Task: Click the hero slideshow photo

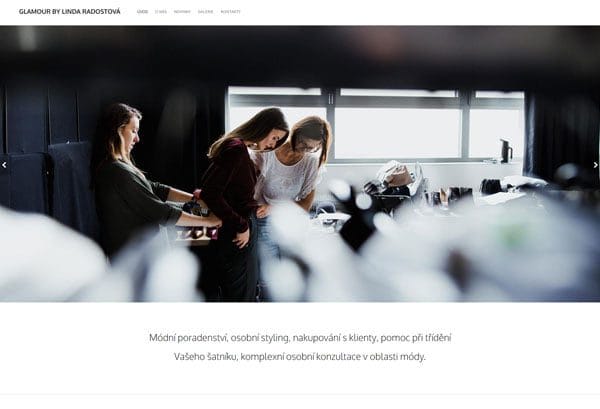Action: [300, 164]
